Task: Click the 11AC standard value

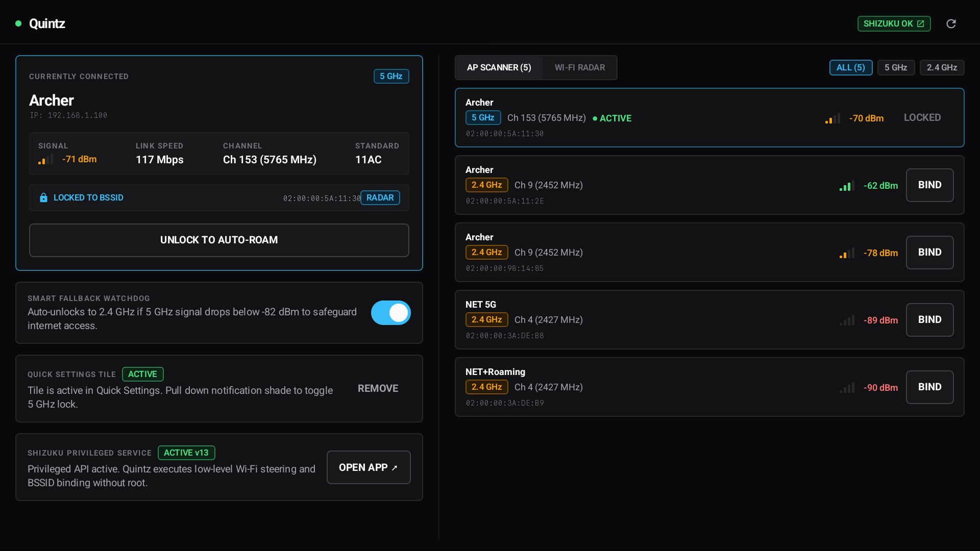Action: 369,160
